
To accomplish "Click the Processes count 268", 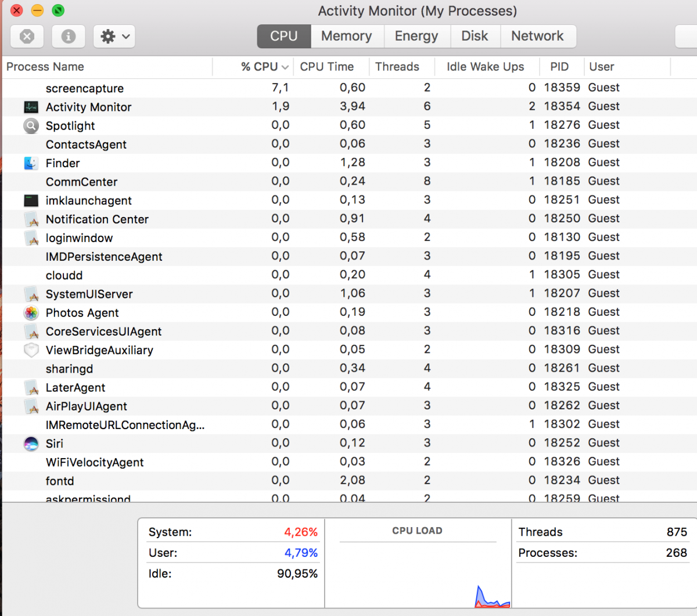I will pyautogui.click(x=677, y=553).
